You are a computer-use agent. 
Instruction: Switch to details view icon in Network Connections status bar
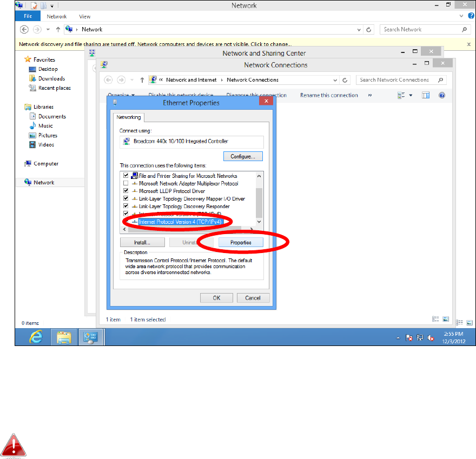(435, 319)
